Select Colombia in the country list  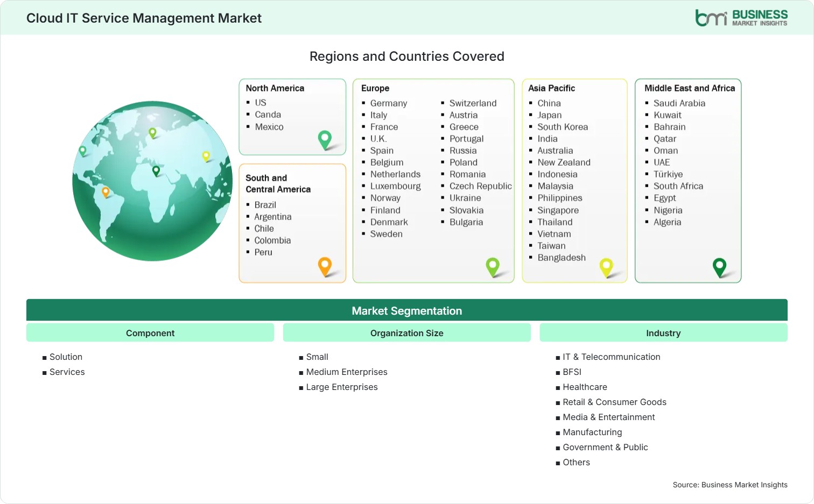tap(272, 240)
